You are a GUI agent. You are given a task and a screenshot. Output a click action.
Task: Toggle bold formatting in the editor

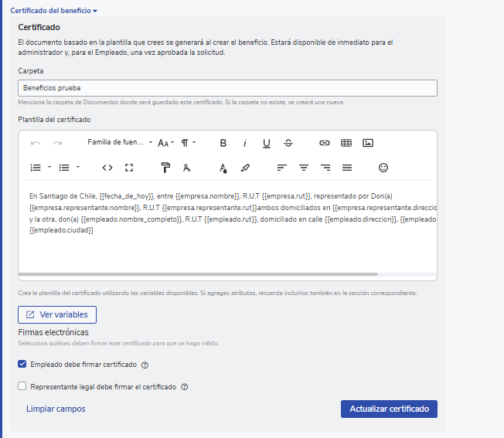tap(223, 143)
